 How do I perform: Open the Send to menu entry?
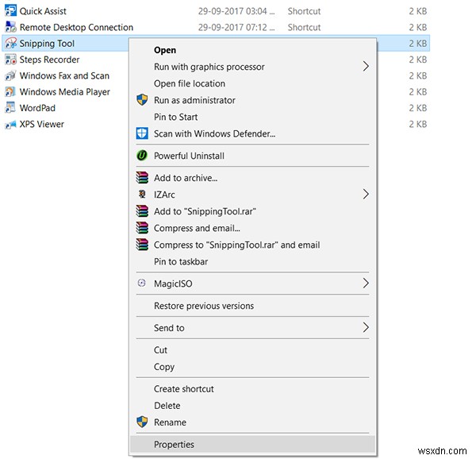tap(252, 328)
